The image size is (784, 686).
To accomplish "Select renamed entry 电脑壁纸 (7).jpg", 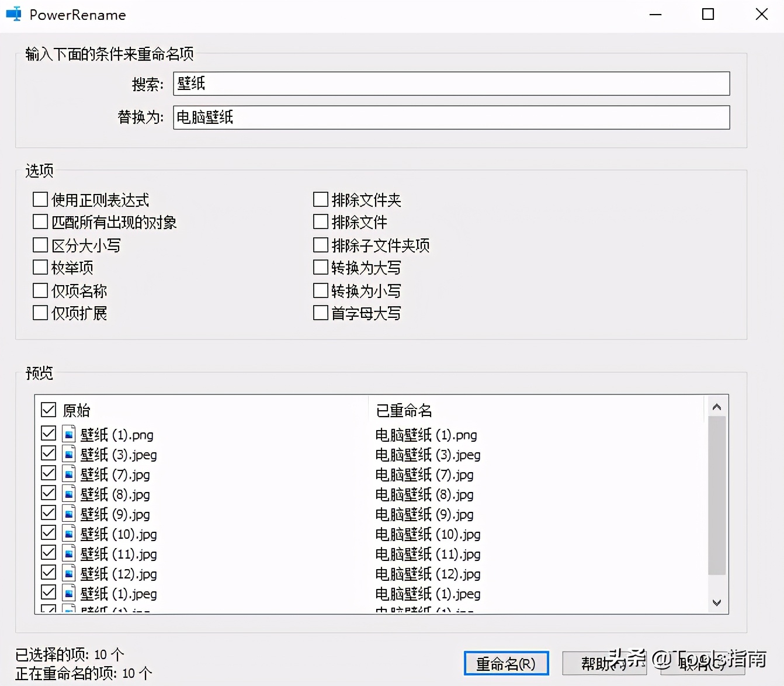I will (x=424, y=474).
